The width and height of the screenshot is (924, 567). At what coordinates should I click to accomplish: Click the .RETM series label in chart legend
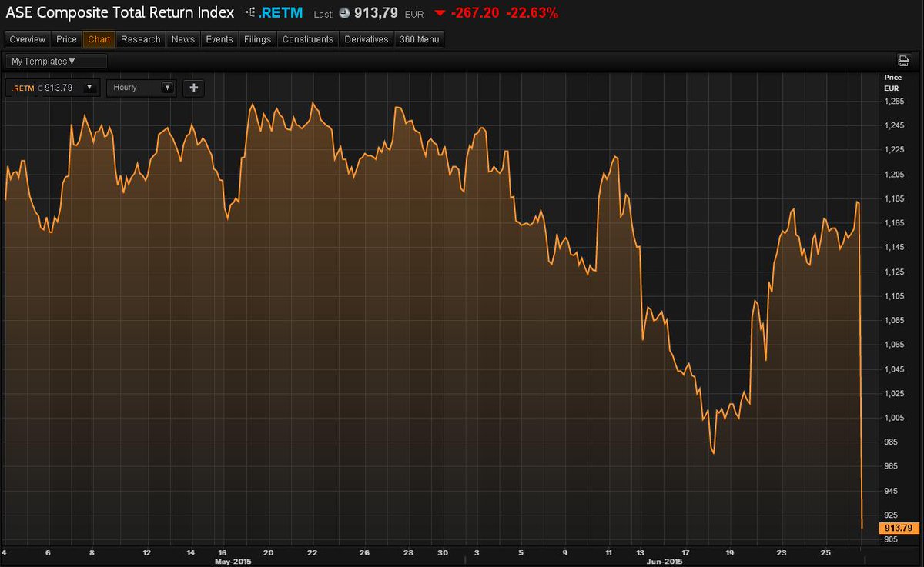coord(25,88)
